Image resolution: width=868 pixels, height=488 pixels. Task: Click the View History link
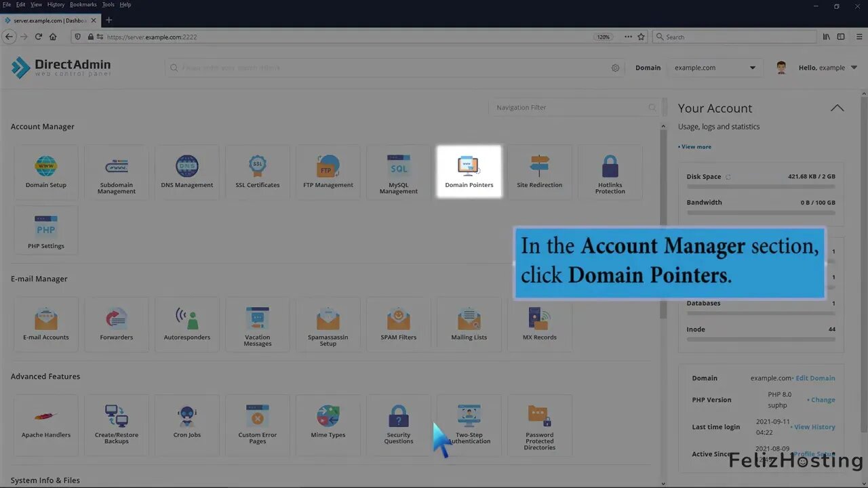(814, 427)
